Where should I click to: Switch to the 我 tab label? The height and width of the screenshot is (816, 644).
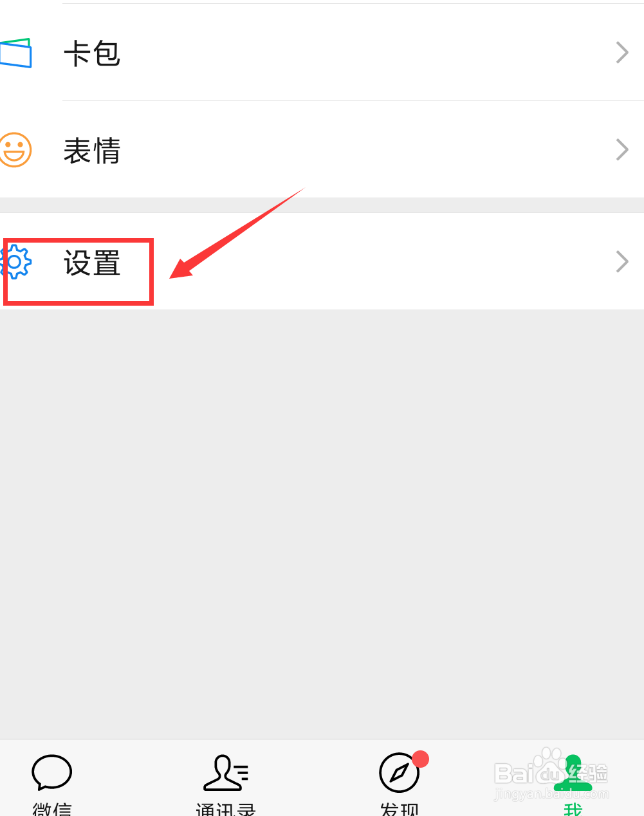coord(573,808)
